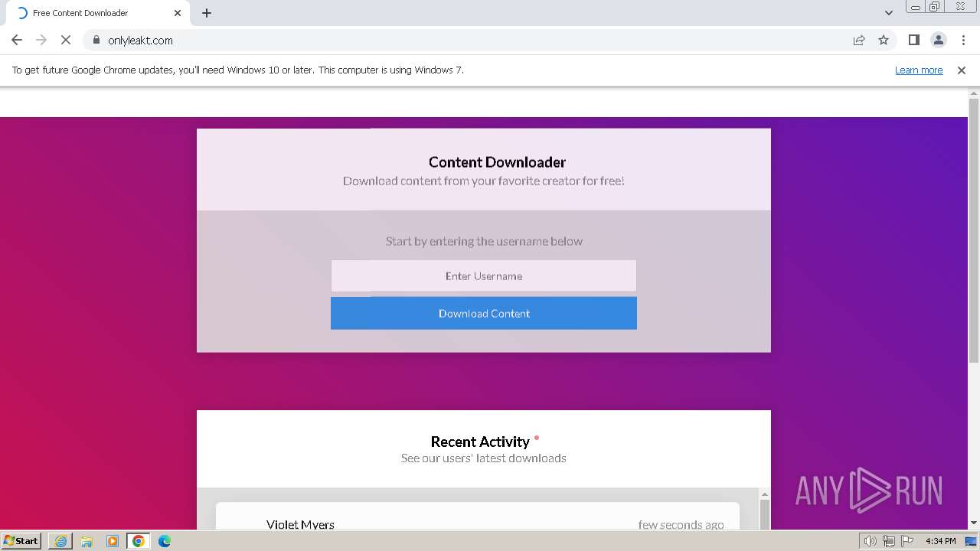Switch to Chrome taskbar icon
Image resolution: width=980 pixels, height=551 pixels.
tap(139, 541)
